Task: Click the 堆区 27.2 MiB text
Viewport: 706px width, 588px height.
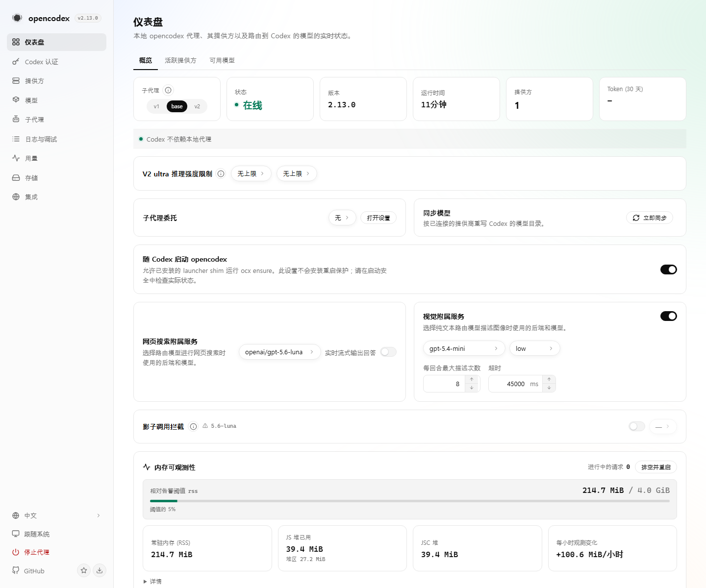Action: pos(306,559)
